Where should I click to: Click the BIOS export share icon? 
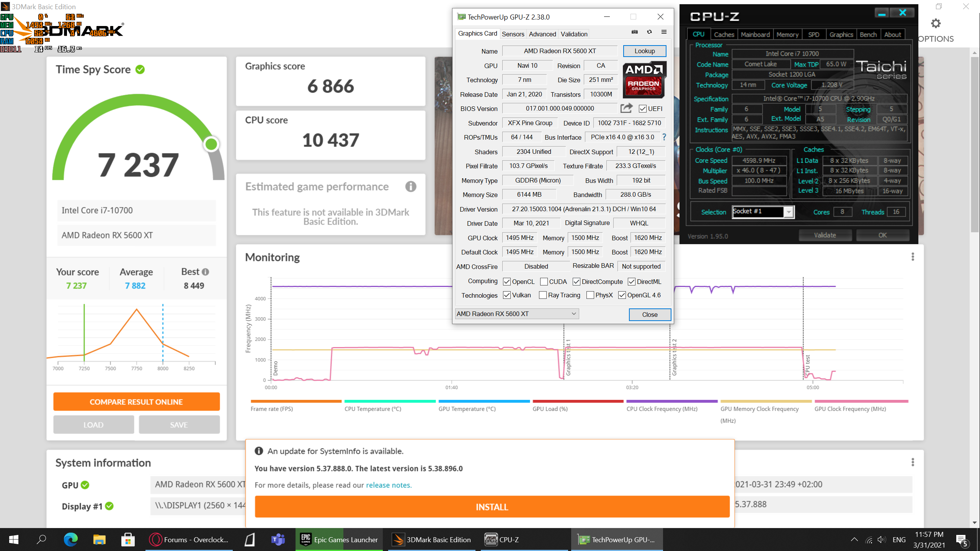(x=626, y=108)
